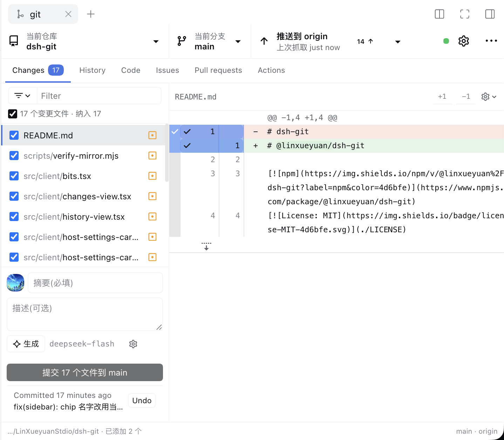Open the Code tab
Viewport: 504px width, 440px height.
click(131, 70)
